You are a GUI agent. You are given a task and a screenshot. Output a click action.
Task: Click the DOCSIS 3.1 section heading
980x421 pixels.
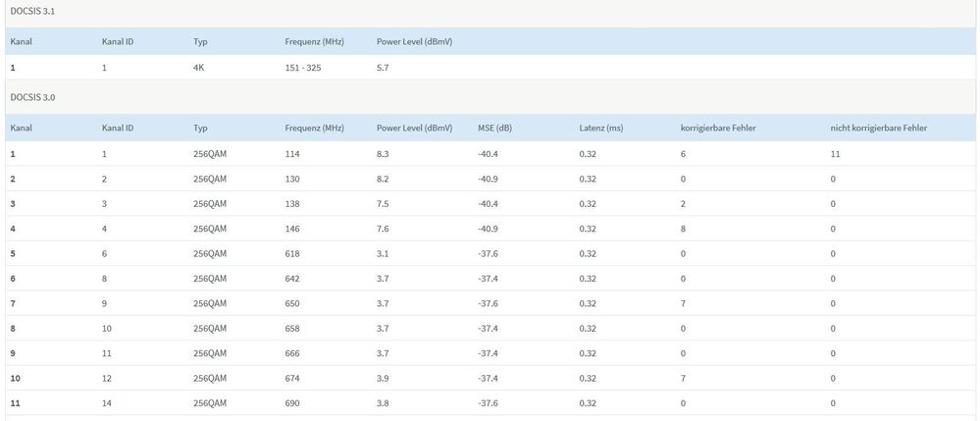point(30,10)
